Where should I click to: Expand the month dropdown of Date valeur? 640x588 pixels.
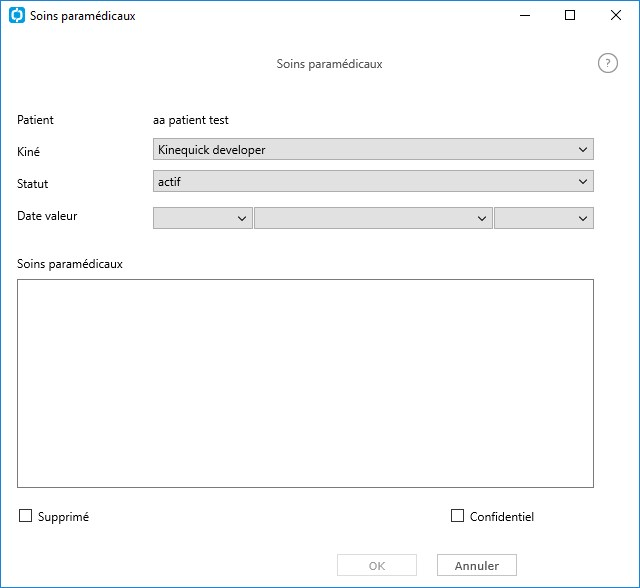pyautogui.click(x=373, y=218)
